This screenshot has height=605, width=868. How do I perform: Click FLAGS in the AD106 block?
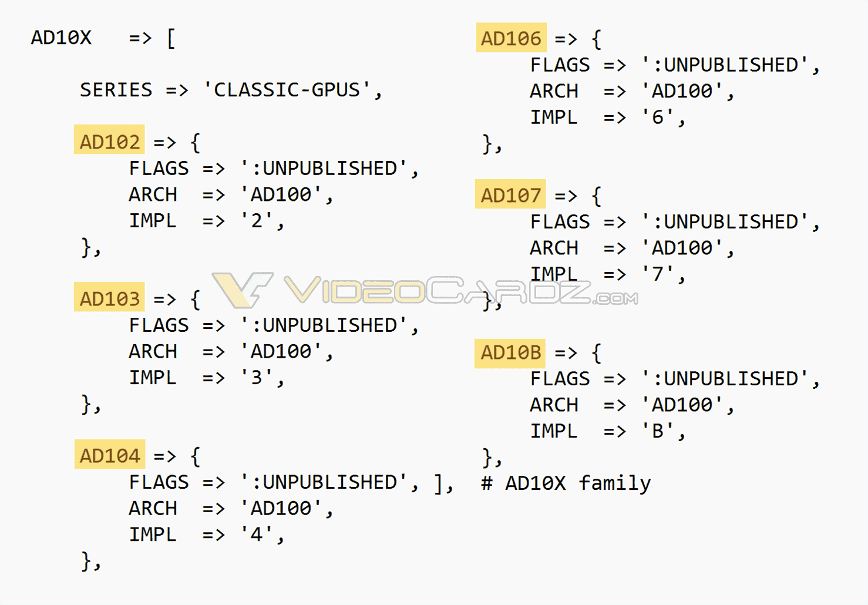[560, 65]
